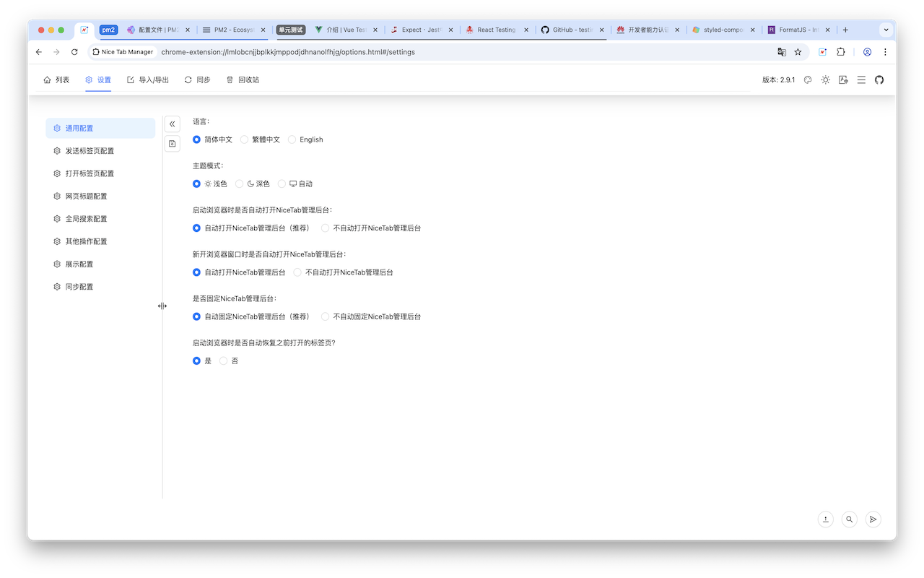Select 繁體中文 language radio

coord(260,139)
